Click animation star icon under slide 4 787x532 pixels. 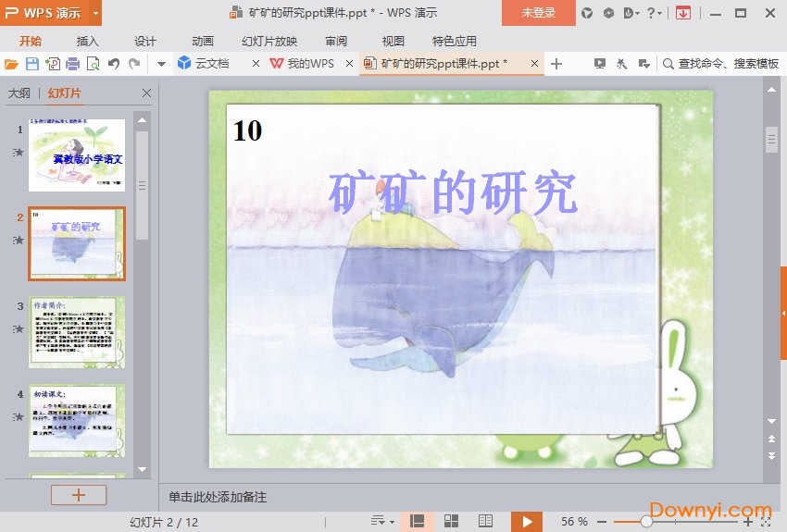click(x=19, y=416)
